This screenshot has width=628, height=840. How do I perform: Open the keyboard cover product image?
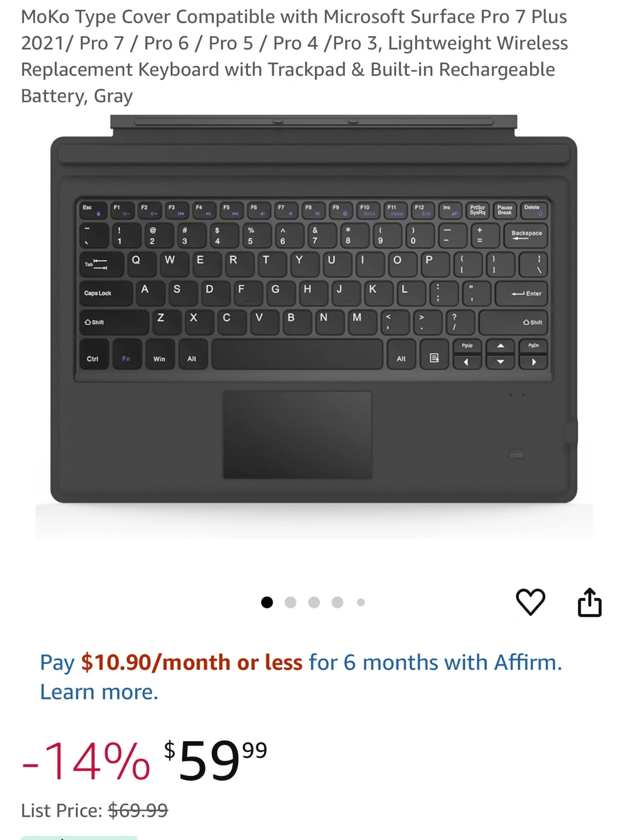(314, 327)
